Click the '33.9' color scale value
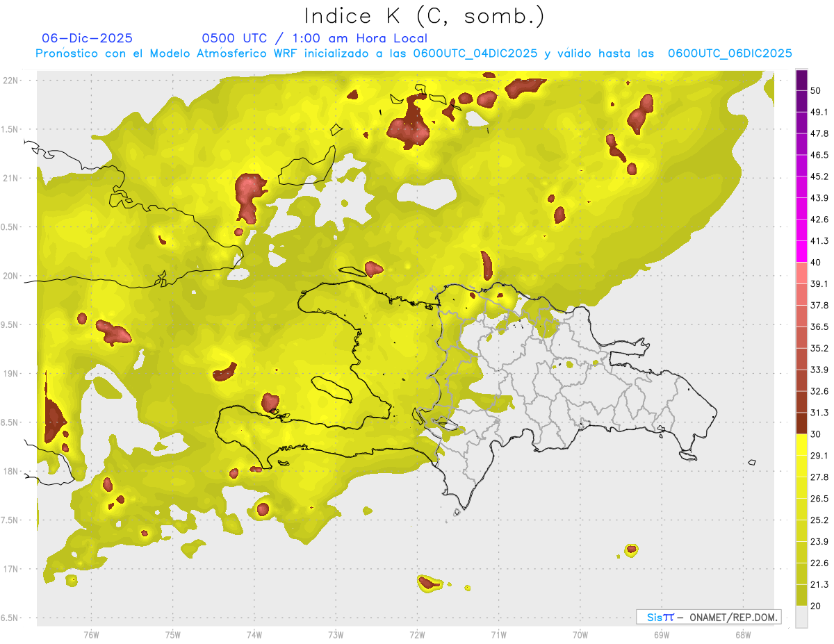Viewport: 834px width, 644px height. click(819, 370)
